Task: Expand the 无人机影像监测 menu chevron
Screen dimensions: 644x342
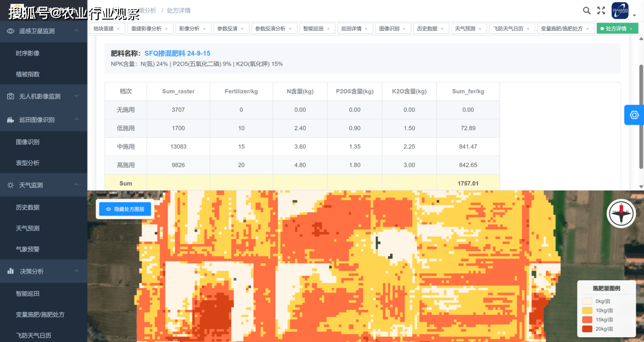Action: coord(77,97)
